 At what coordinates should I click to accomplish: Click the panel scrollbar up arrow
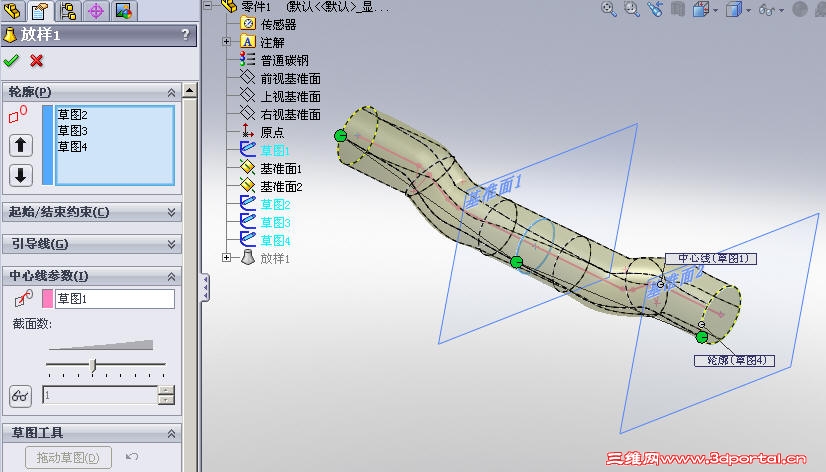tap(190, 91)
